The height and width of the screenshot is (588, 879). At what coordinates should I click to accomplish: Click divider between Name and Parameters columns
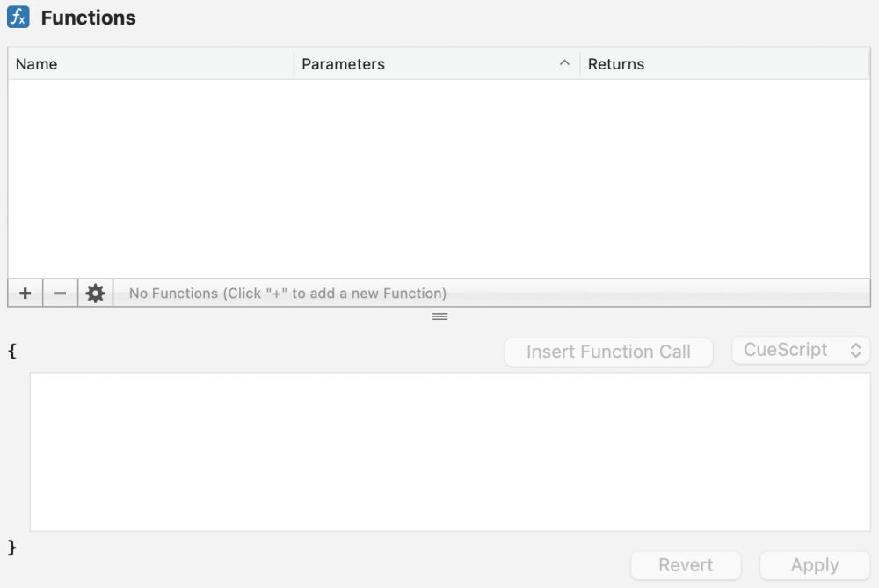294,64
